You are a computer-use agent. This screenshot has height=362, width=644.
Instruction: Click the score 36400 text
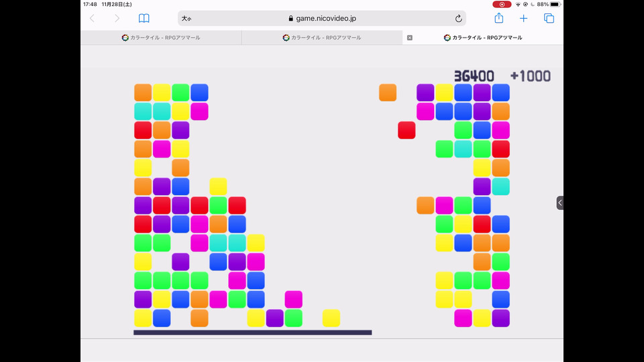tap(474, 76)
